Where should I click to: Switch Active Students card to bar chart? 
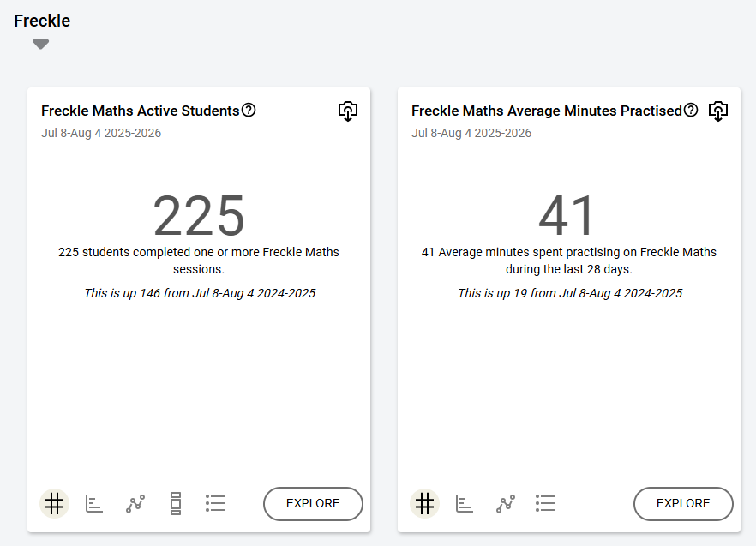(94, 503)
